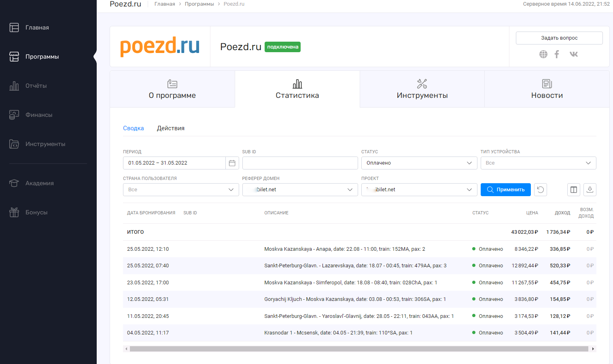Screen dimensions: 613x364
Task: Click the income value 454,75 ₽
Action: click(x=560, y=283)
